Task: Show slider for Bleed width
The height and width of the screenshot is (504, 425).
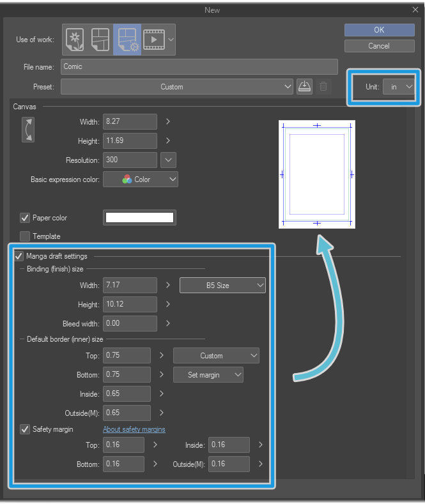Action: coord(168,323)
